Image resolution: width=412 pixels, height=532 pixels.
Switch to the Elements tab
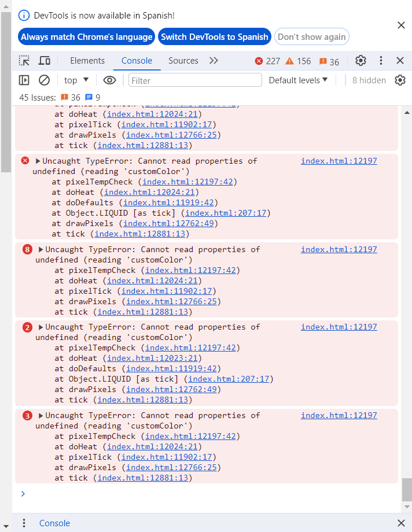click(87, 60)
